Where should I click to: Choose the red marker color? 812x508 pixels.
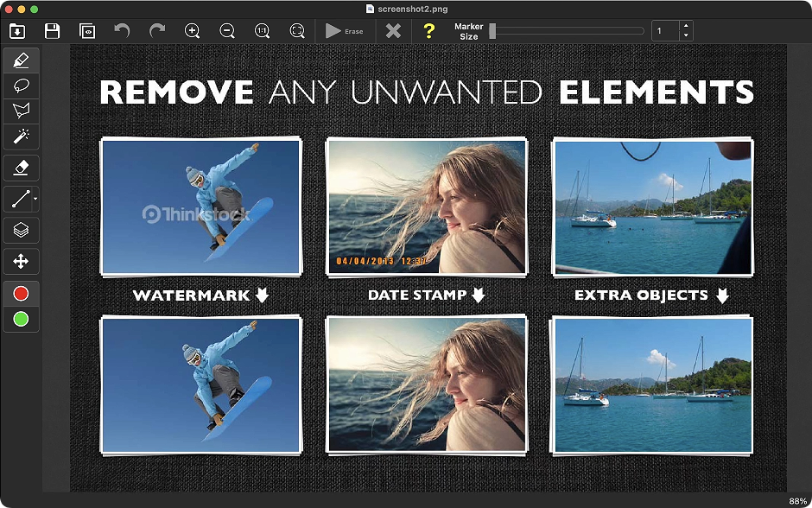(x=21, y=294)
